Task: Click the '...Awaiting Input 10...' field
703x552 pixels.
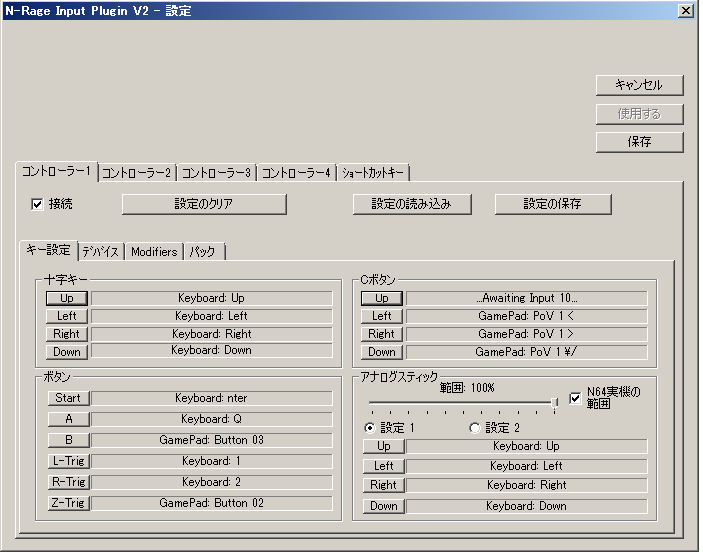Action: tap(526, 298)
